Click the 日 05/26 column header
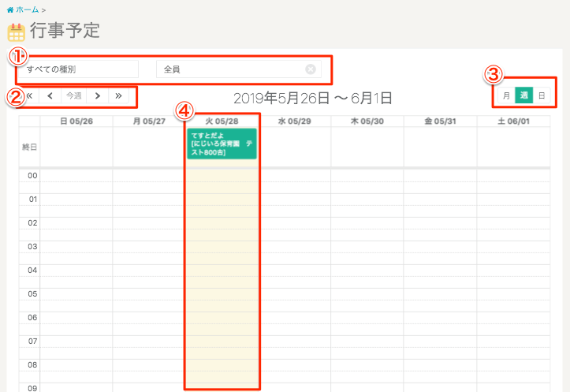This screenshot has width=570, height=392. coord(76,121)
